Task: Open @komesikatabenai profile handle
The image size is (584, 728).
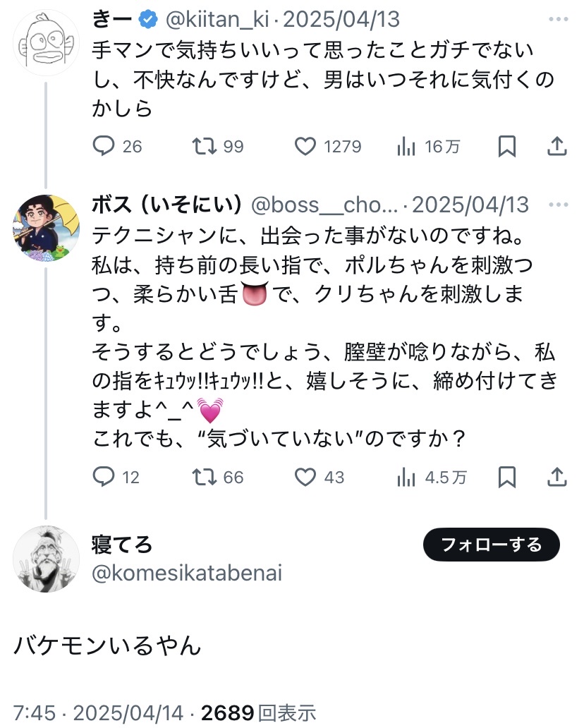Action: click(x=187, y=574)
